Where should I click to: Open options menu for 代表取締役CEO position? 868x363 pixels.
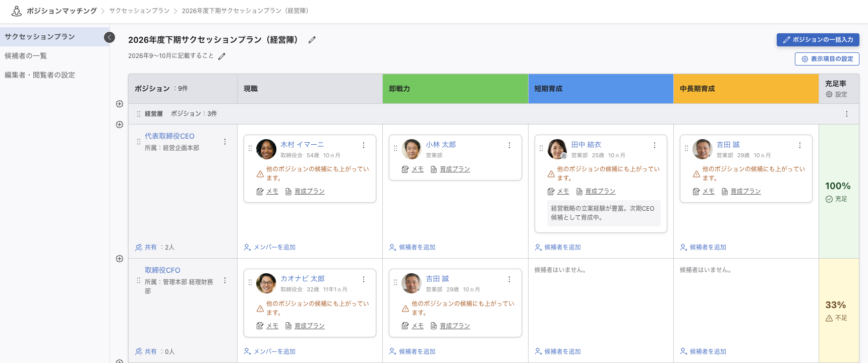(225, 142)
